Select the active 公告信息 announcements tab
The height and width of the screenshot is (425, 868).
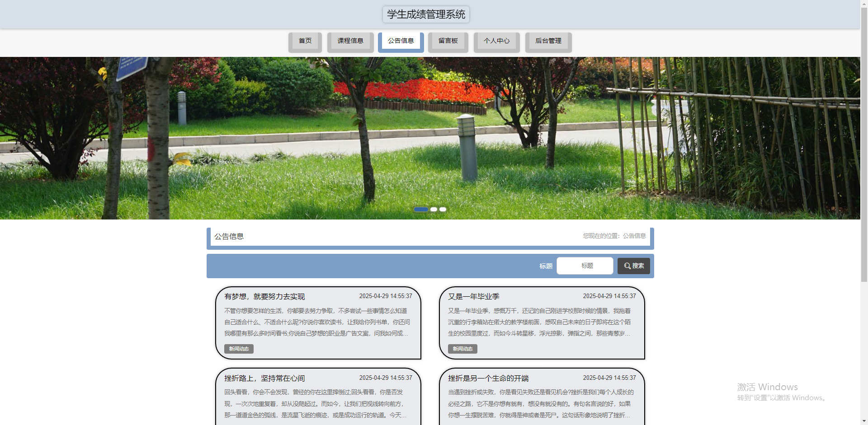tap(400, 41)
